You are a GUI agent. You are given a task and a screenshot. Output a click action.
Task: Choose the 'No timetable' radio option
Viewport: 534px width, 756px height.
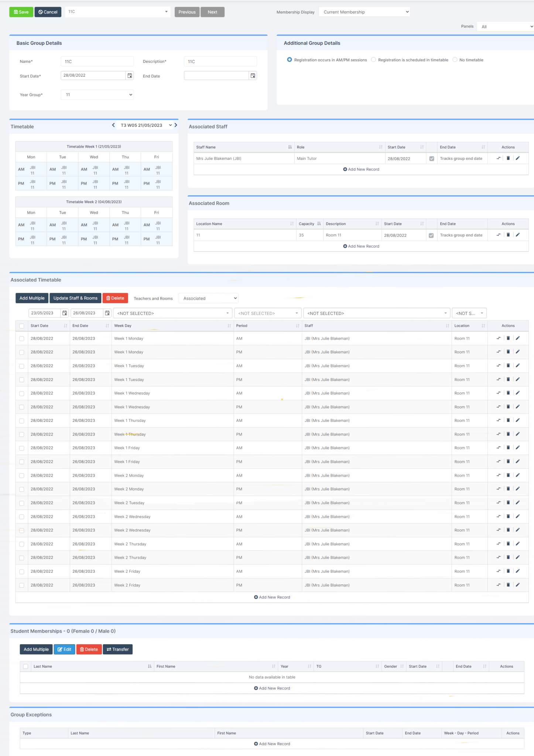click(455, 60)
